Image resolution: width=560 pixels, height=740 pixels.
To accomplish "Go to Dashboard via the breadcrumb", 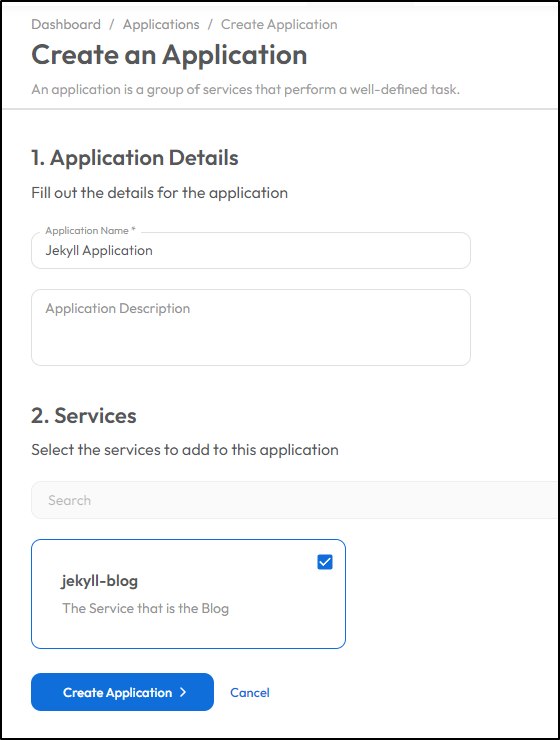I will point(66,25).
